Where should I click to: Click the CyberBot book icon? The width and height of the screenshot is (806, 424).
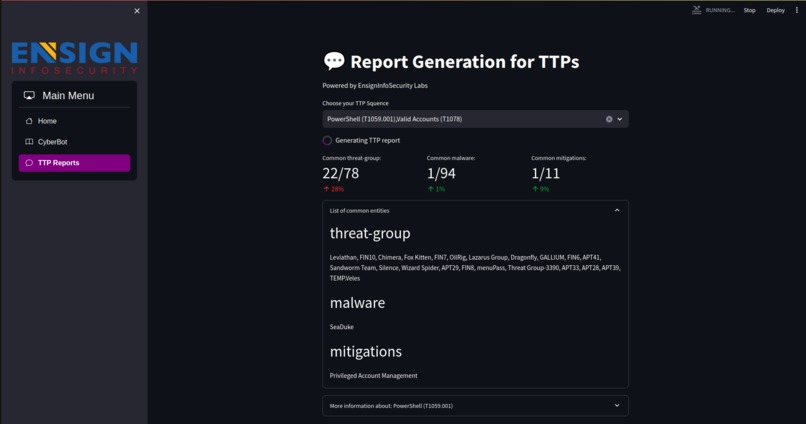coord(29,142)
